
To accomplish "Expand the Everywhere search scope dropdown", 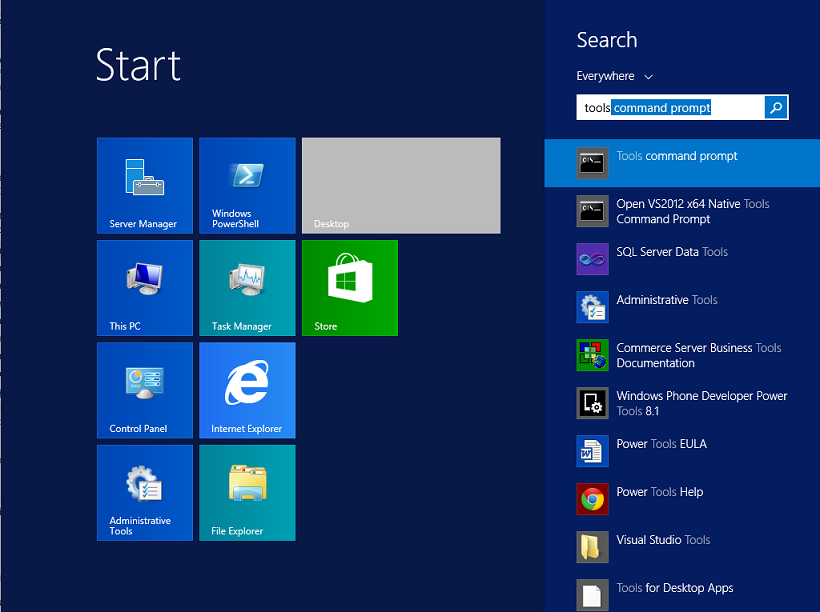I will tap(614, 76).
